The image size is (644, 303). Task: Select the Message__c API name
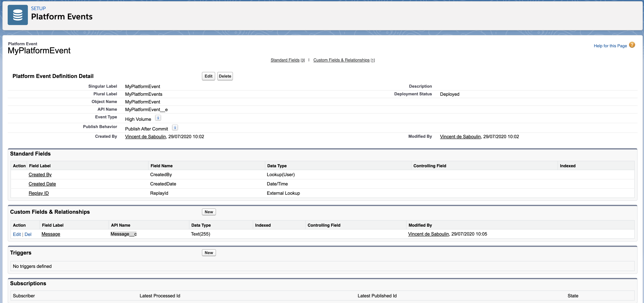[x=124, y=234]
